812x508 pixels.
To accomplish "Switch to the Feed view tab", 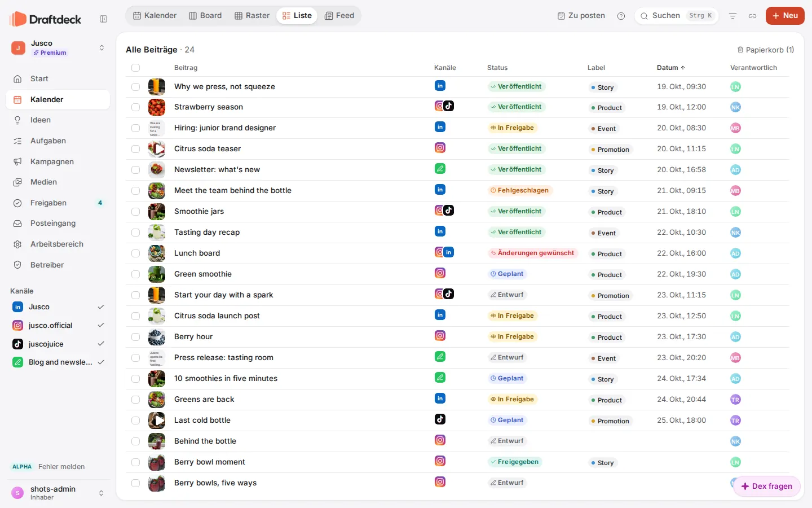I will [x=339, y=16].
